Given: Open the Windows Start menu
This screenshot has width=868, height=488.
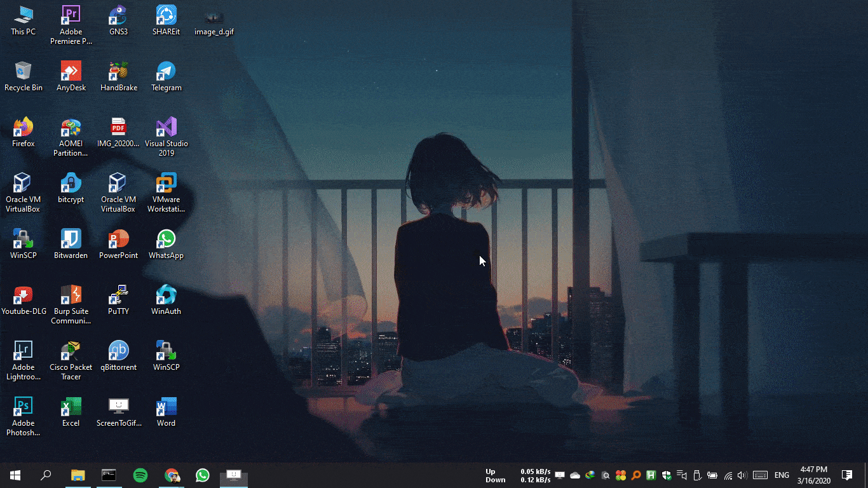Looking at the screenshot, I should tap(15, 475).
